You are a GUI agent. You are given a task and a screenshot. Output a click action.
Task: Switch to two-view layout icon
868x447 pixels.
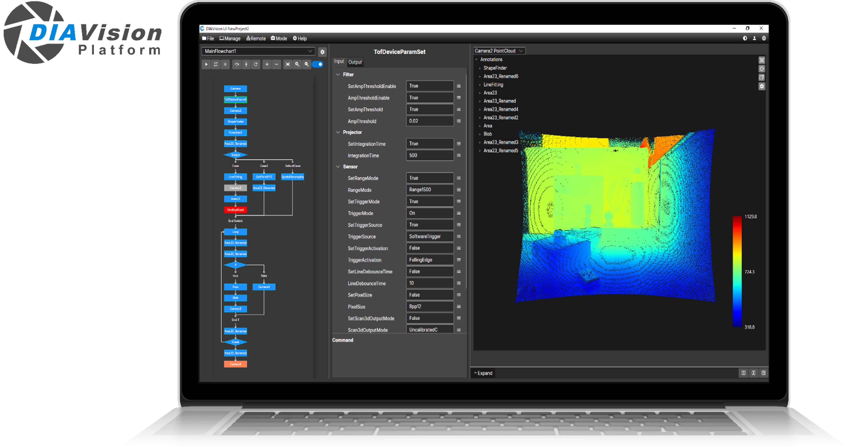click(x=753, y=373)
